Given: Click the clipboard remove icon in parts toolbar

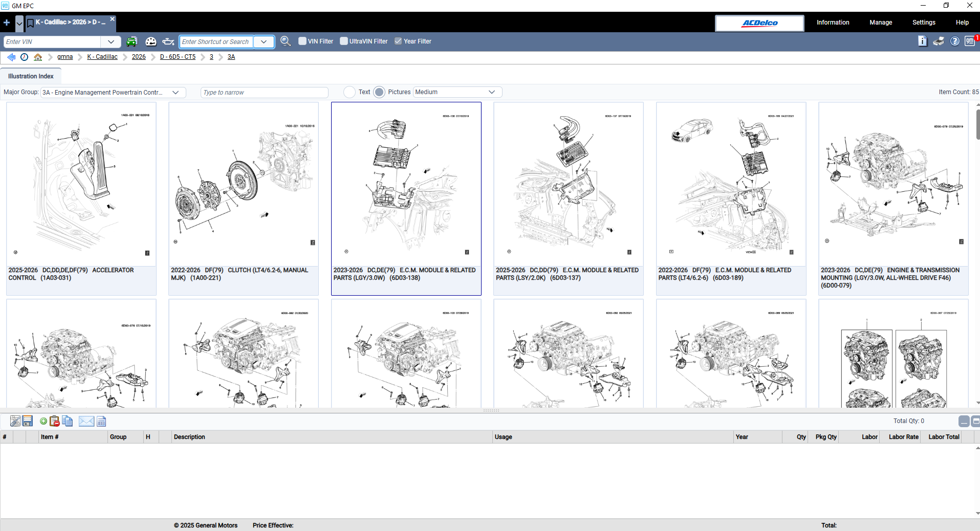Looking at the screenshot, I should tap(54, 421).
